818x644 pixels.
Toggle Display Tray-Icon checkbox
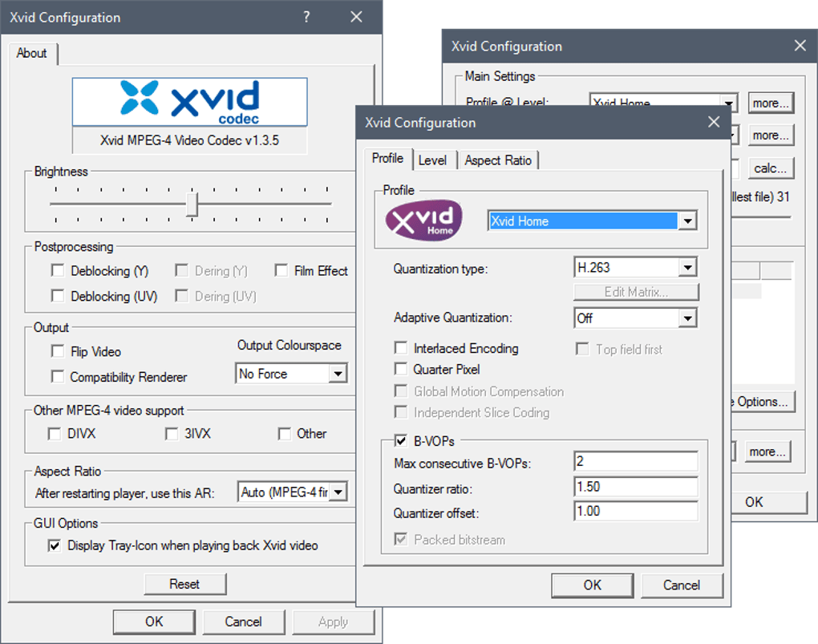pyautogui.click(x=55, y=545)
